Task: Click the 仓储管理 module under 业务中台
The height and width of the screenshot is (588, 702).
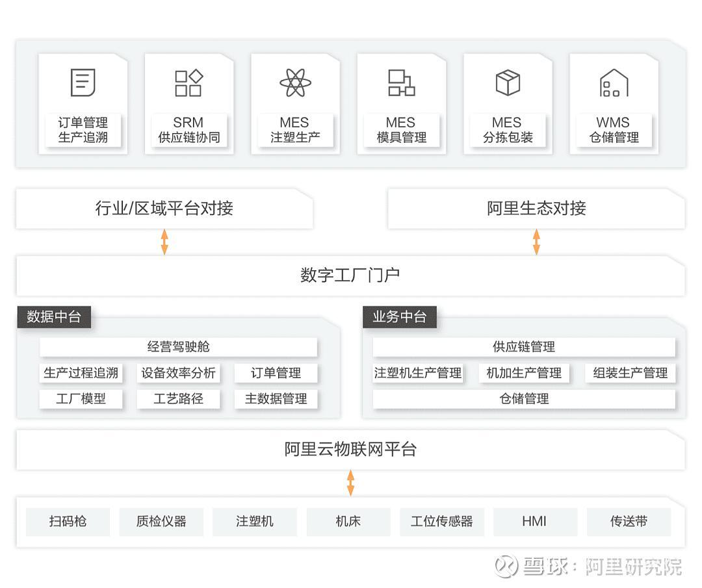Action: [525, 399]
